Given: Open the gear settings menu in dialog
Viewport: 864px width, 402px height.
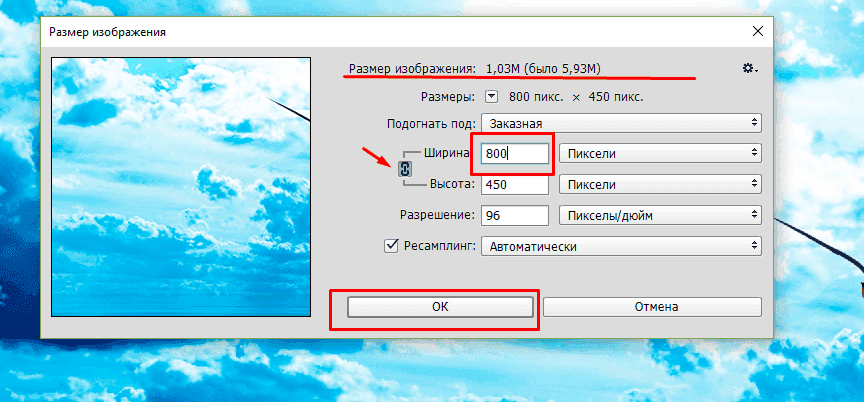Looking at the screenshot, I should pos(750,68).
